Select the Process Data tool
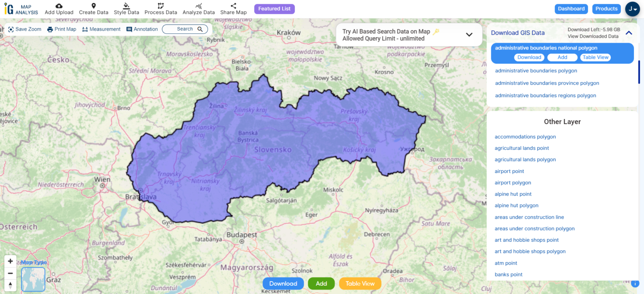Viewport: 644px width, 294px height. pos(161,9)
